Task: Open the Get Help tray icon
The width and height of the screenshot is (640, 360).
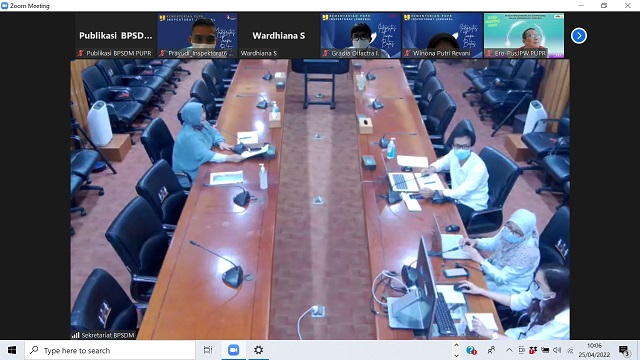Action: (x=471, y=350)
